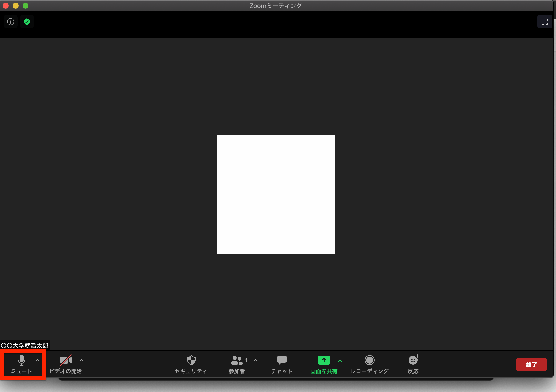Click the red 終了 button
This screenshot has height=392, width=556.
(531, 364)
